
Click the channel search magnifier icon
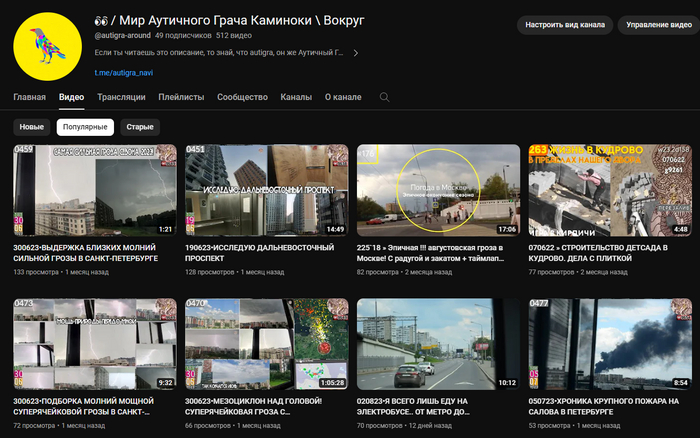click(384, 97)
